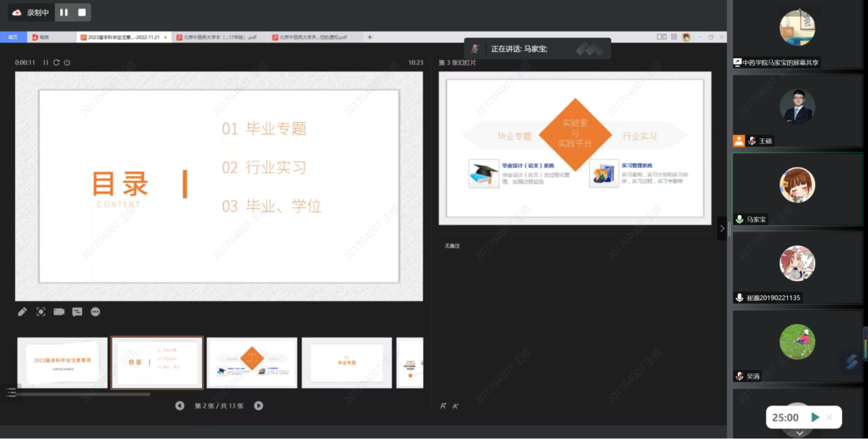Click the video camera icon
The width and height of the screenshot is (868, 439).
pos(59,312)
